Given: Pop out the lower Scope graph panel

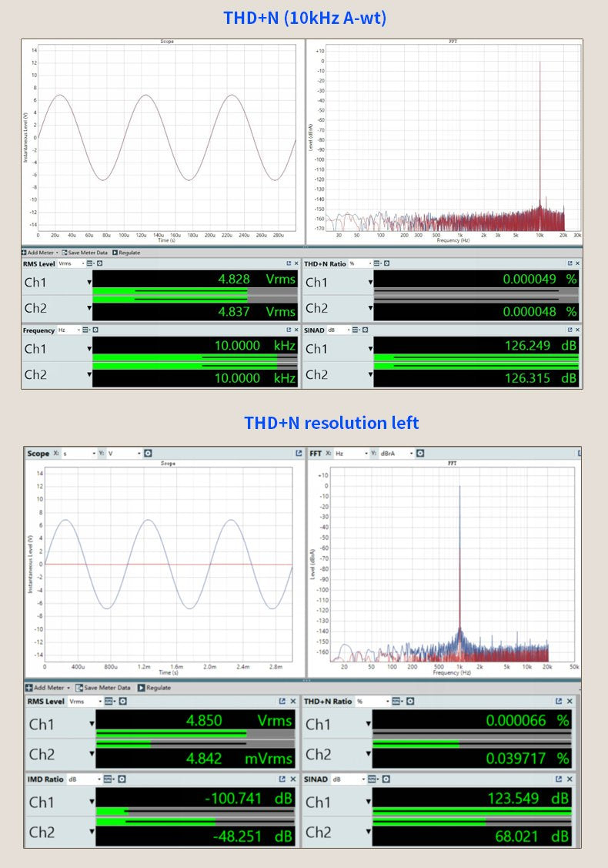Looking at the screenshot, I should click(299, 454).
